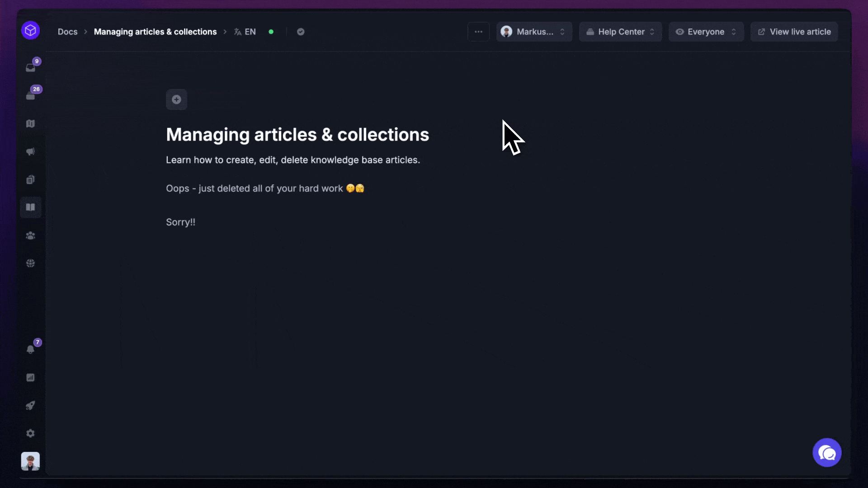Open Outbound via the megaphone icon
Image resolution: width=868 pixels, height=488 pixels.
pos(30,152)
